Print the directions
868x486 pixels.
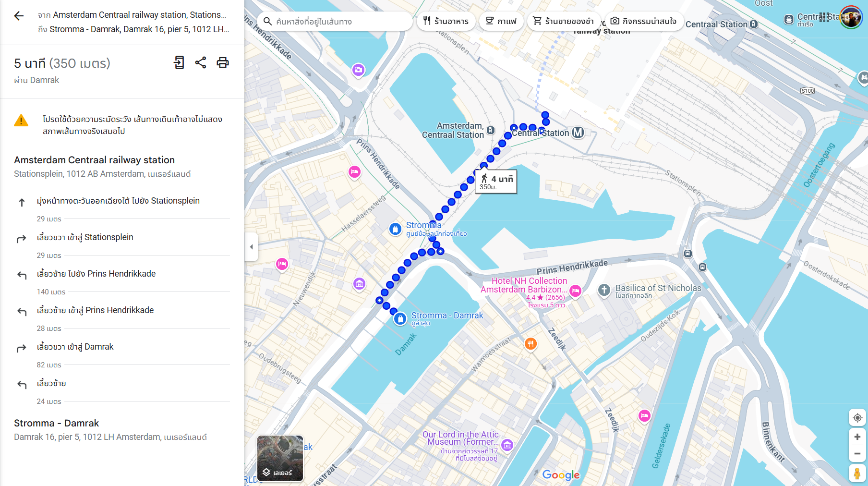tap(223, 62)
